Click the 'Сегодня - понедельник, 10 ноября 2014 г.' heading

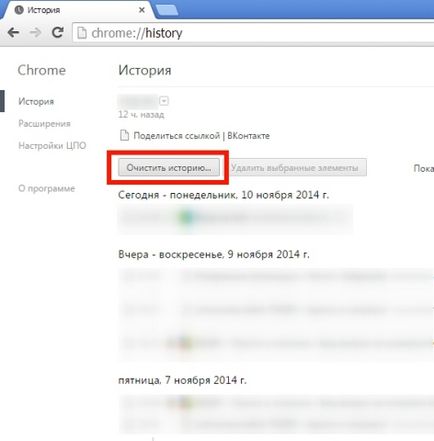(x=223, y=195)
